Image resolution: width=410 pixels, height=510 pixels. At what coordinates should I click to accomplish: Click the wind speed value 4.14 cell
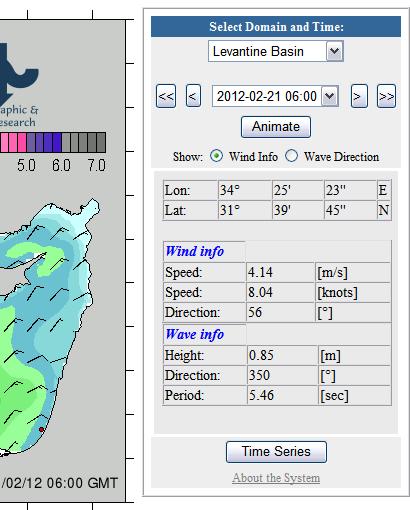tap(280, 272)
